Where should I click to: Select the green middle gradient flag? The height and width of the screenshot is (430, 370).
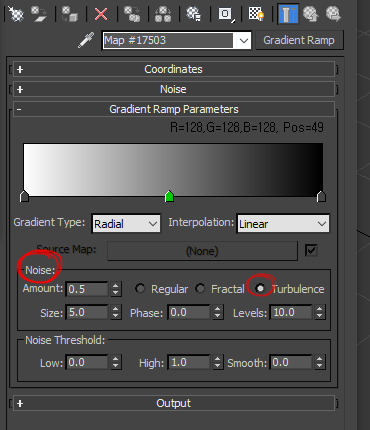pyautogui.click(x=169, y=196)
